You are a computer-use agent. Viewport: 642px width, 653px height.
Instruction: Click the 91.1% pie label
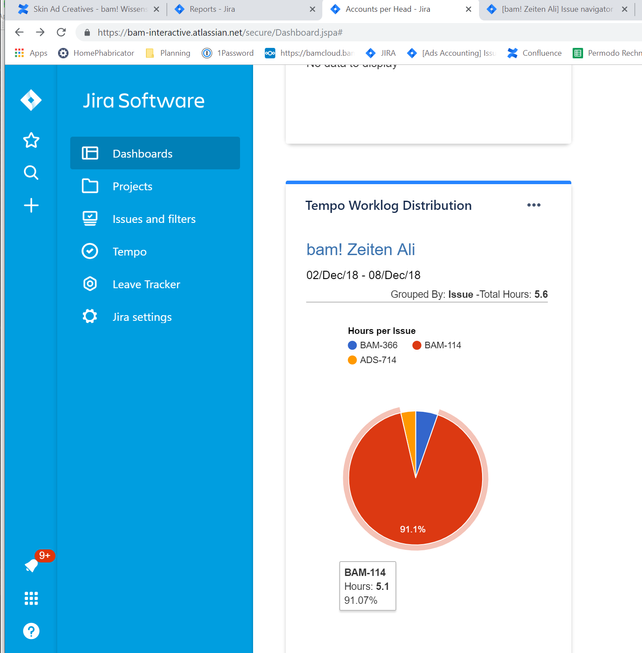413,529
